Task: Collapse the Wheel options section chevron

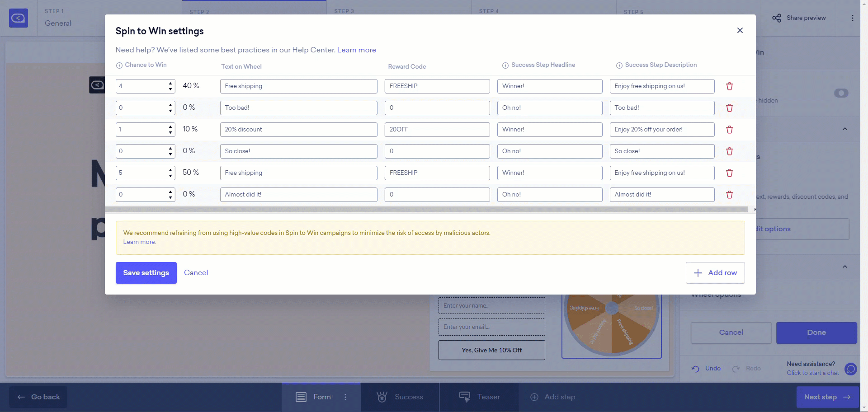Action: (845, 267)
